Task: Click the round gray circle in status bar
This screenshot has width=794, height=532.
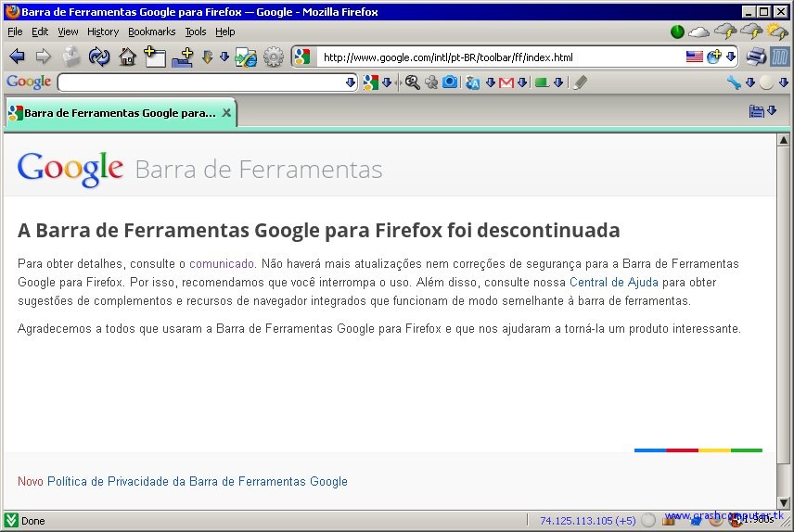Action: click(x=648, y=520)
